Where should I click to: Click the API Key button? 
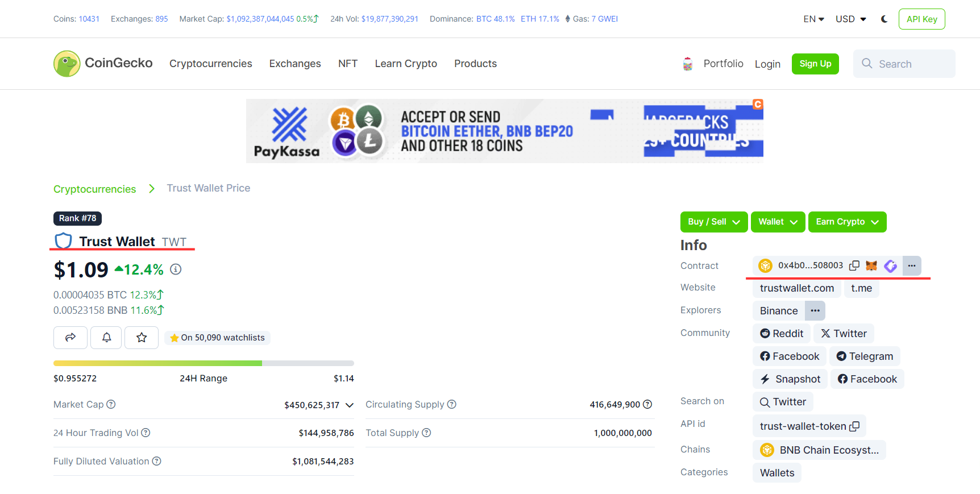[922, 19]
